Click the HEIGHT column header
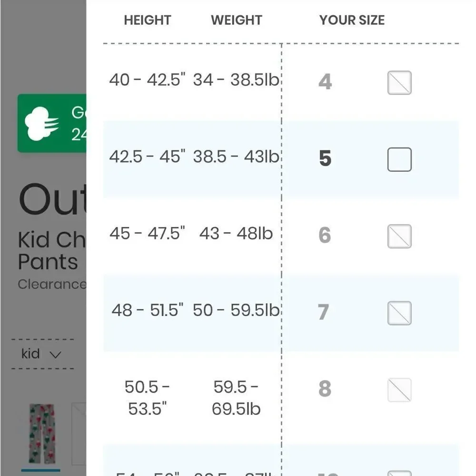Image resolution: width=476 pixels, height=476 pixels. (x=148, y=20)
